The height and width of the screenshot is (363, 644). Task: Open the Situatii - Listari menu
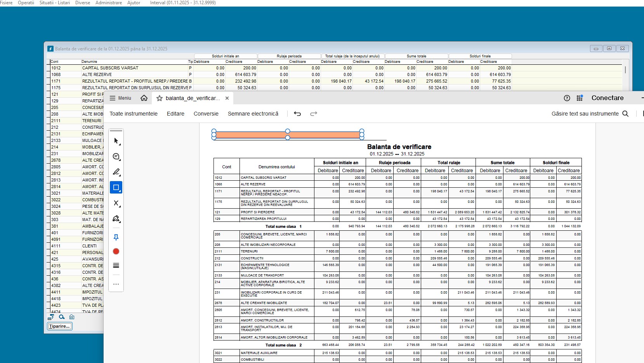[x=55, y=3]
